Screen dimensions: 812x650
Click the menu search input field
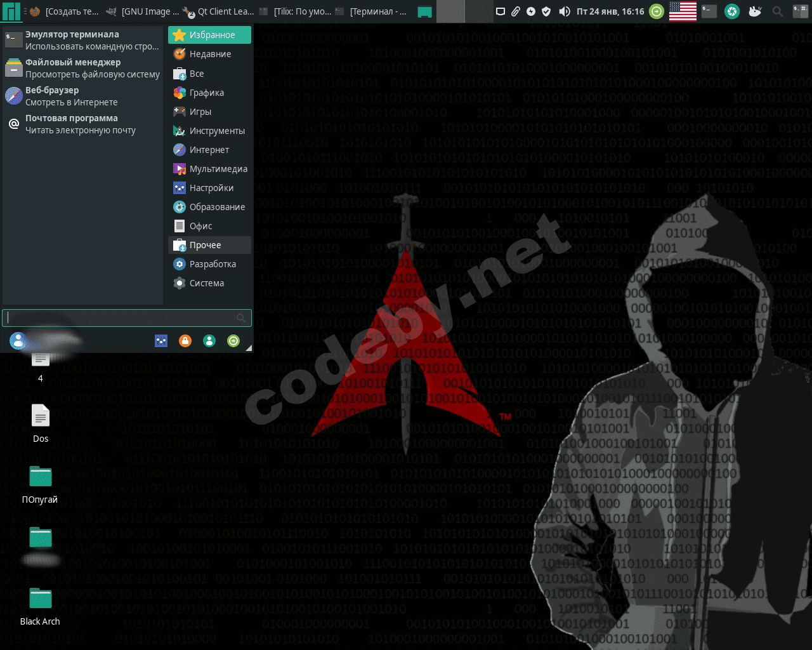121,318
